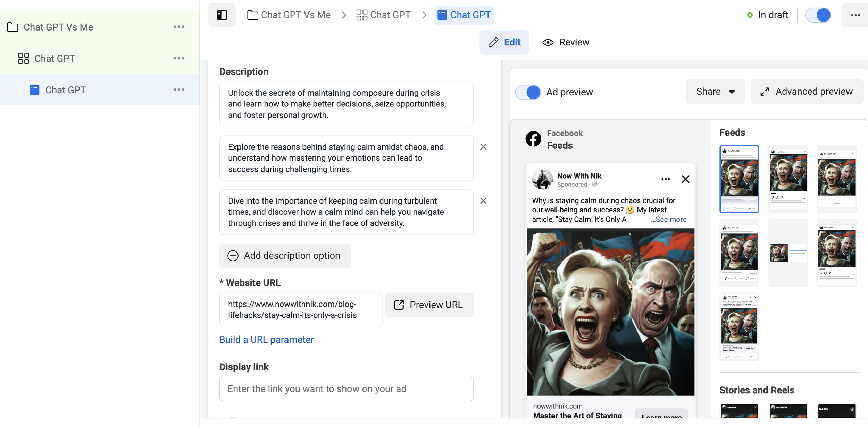Open Build a URL parameter link
868x427 pixels.
(x=266, y=340)
